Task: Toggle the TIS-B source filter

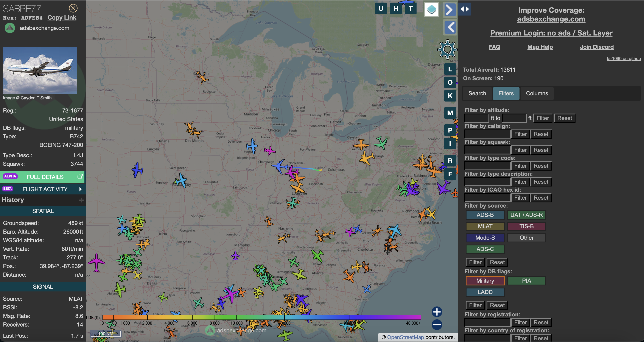Action: click(x=526, y=226)
